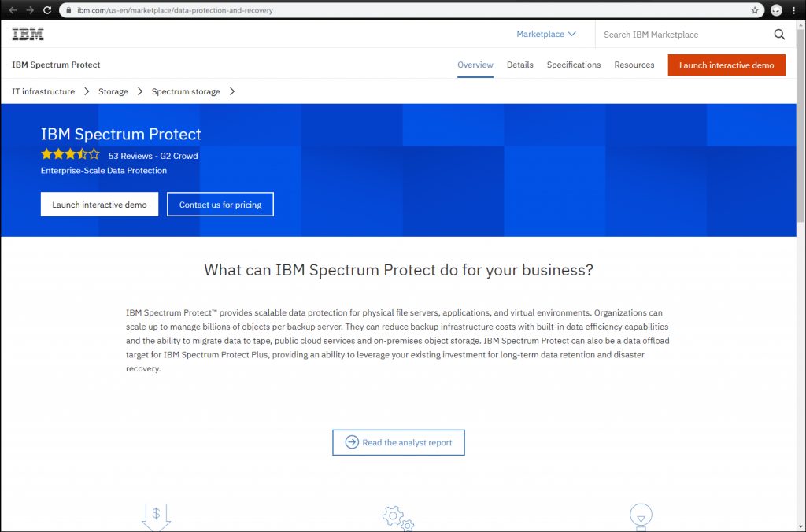The width and height of the screenshot is (806, 532).
Task: Click the bookmark star in the address bar
Action: click(x=753, y=10)
